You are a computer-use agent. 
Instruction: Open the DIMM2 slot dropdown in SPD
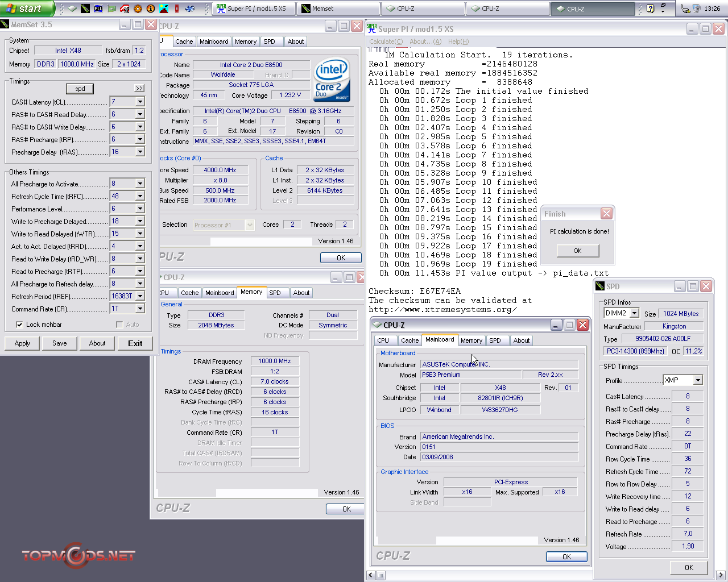pos(635,313)
